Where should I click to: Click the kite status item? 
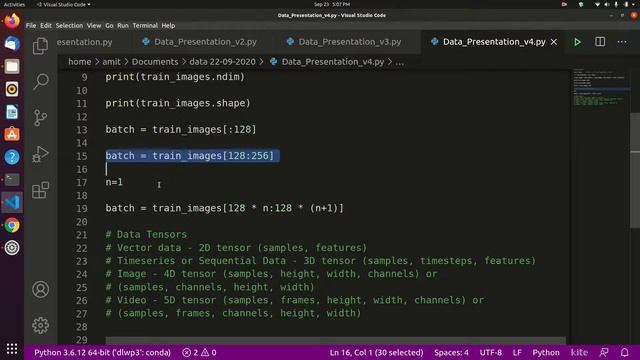pos(579,352)
